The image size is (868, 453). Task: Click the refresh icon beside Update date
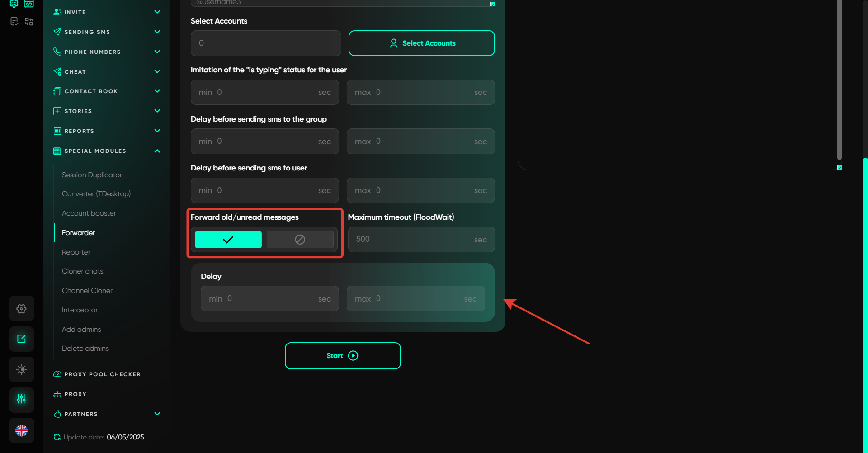(x=57, y=437)
